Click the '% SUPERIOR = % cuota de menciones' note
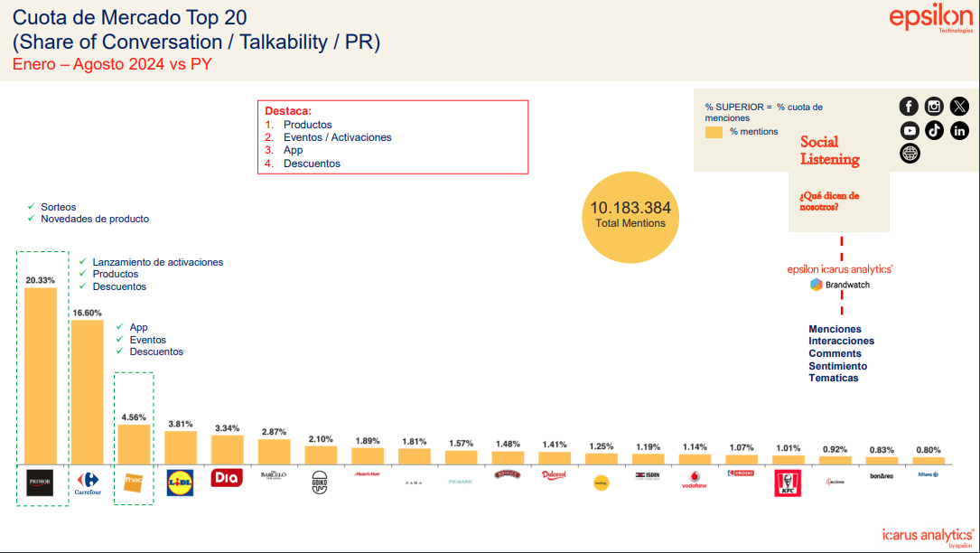 point(764,113)
